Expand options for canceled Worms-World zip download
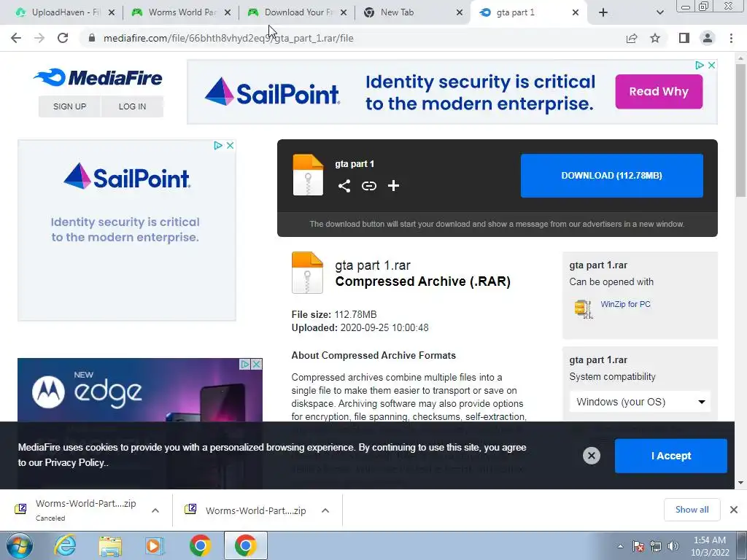This screenshot has height=560, width=747. click(155, 510)
